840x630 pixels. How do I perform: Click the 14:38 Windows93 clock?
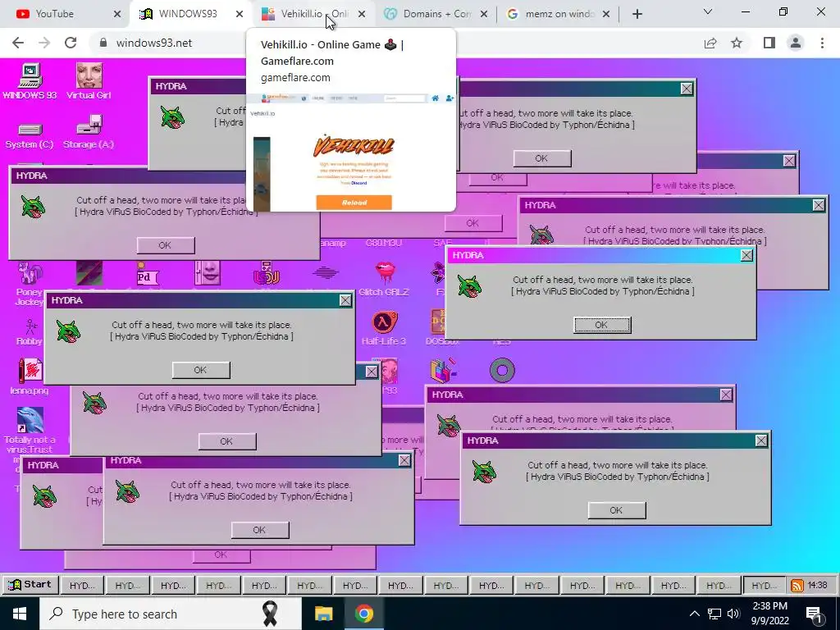818,585
